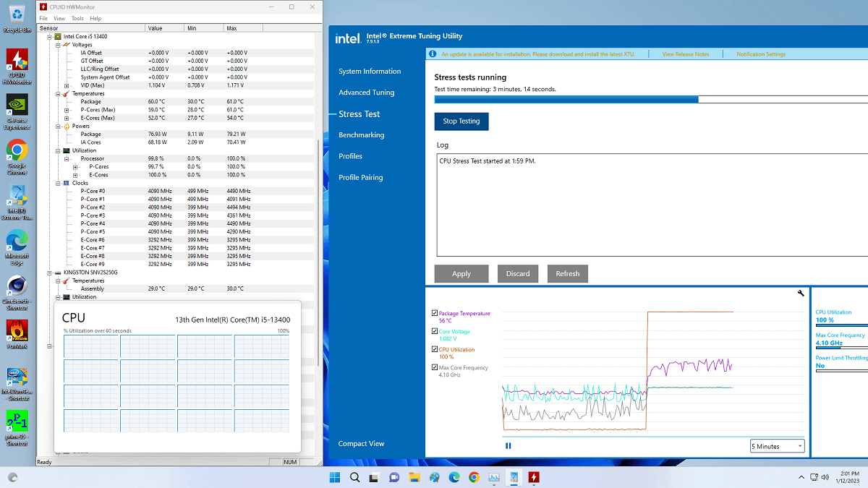Open the prime95 desktop shortcut
Viewport: 868px width, 488px height.
(x=17, y=428)
